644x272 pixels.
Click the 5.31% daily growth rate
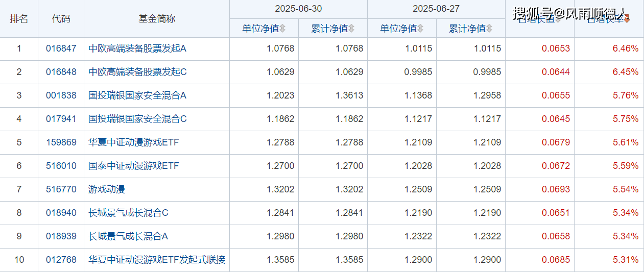pos(626,260)
